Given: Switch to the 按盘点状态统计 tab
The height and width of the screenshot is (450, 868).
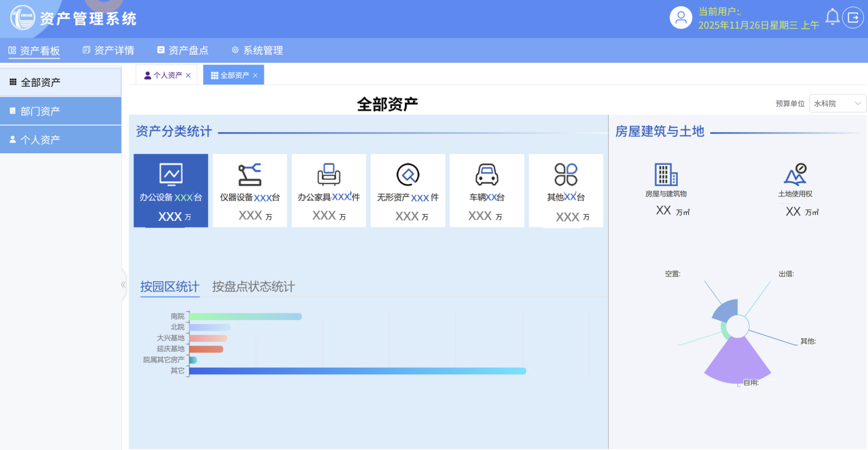Looking at the screenshot, I should 253,287.
